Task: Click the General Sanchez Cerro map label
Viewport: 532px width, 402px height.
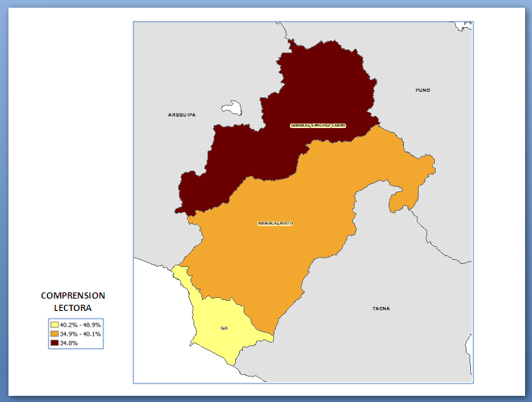Action: (x=318, y=125)
